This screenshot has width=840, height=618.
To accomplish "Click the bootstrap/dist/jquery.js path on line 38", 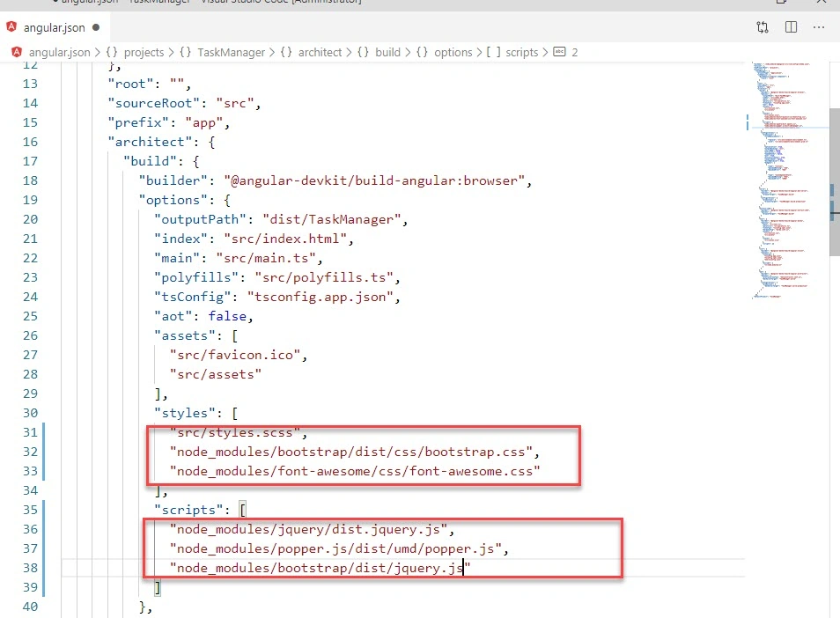I will 320,568.
